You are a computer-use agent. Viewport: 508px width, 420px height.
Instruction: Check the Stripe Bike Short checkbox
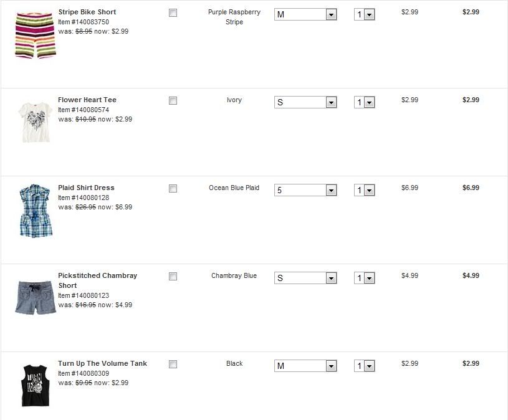pos(173,13)
